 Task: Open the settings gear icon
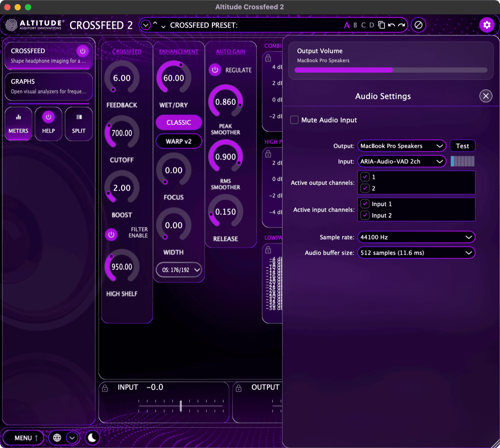[x=487, y=25]
